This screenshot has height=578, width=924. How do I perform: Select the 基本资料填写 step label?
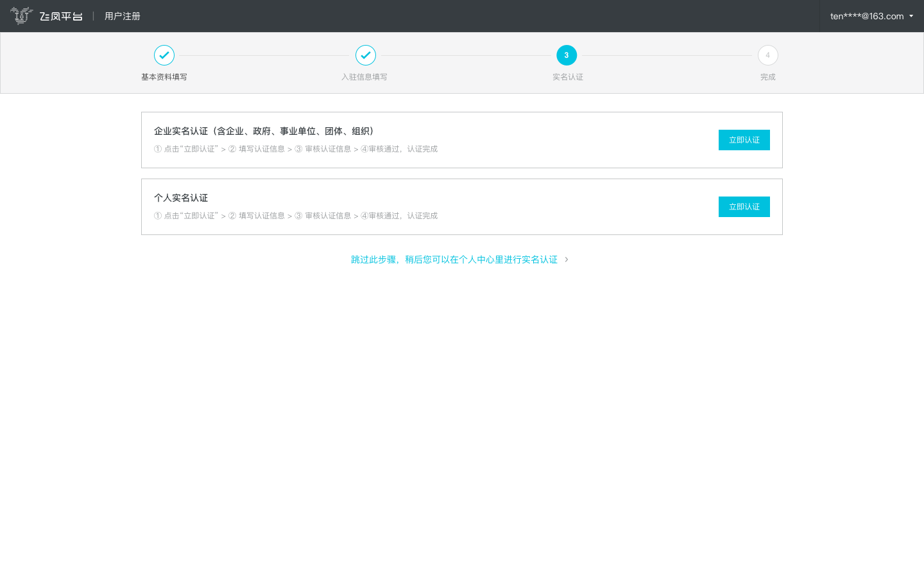[164, 77]
